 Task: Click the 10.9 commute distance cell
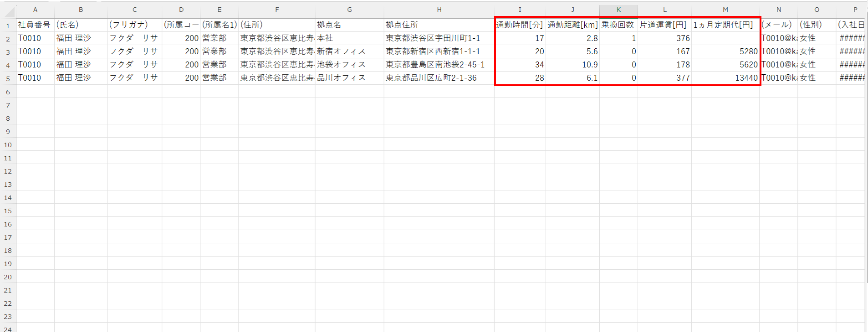coord(572,65)
